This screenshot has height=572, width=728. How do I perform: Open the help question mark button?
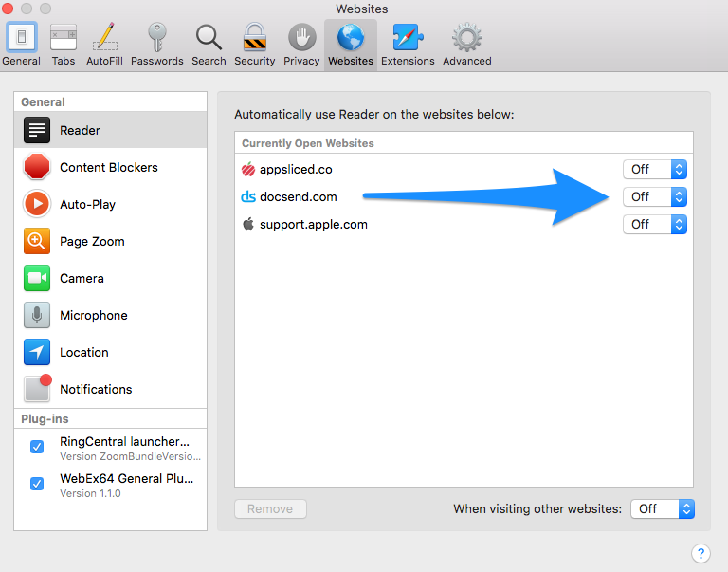[x=701, y=553]
